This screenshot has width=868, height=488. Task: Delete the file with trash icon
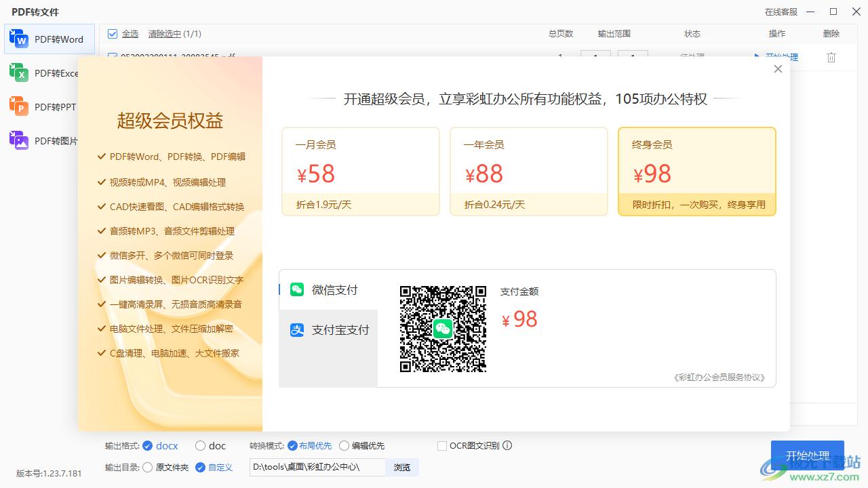831,58
